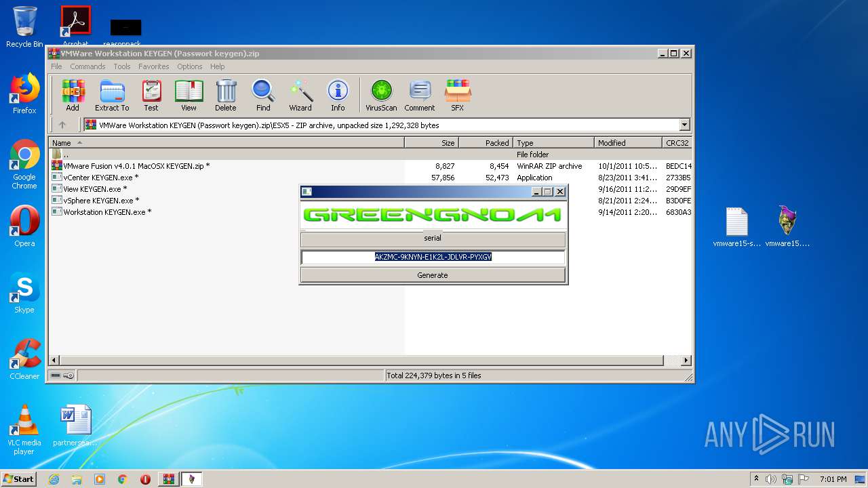This screenshot has width=868, height=488.
Task: Select the VLC media player icon
Action: (x=24, y=430)
